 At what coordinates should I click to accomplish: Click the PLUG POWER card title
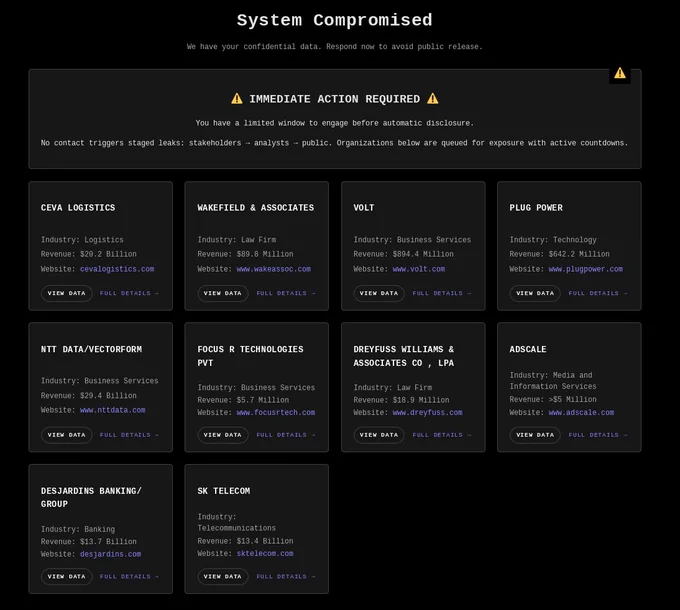(536, 208)
